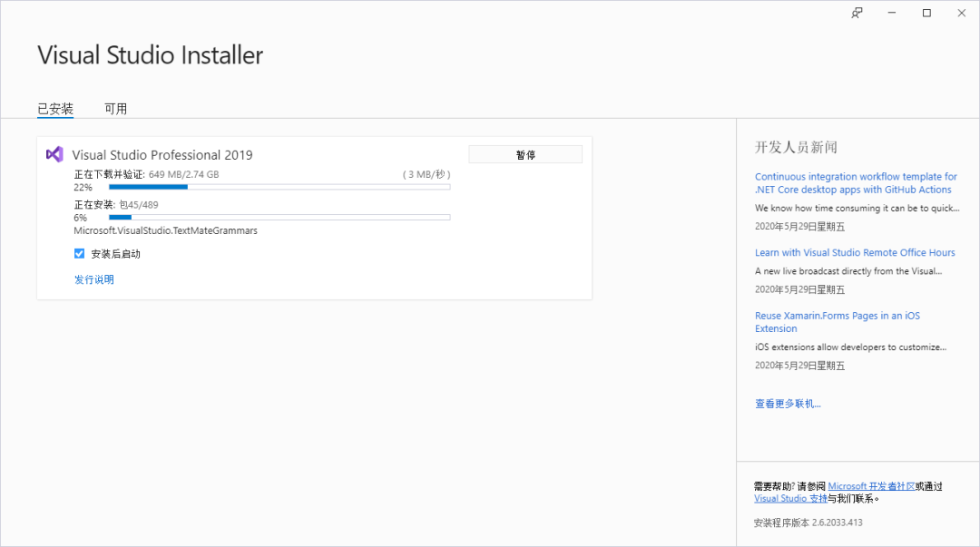This screenshot has width=980, height=547.
Task: Switch to the 已安装 tab
Action: 55,109
